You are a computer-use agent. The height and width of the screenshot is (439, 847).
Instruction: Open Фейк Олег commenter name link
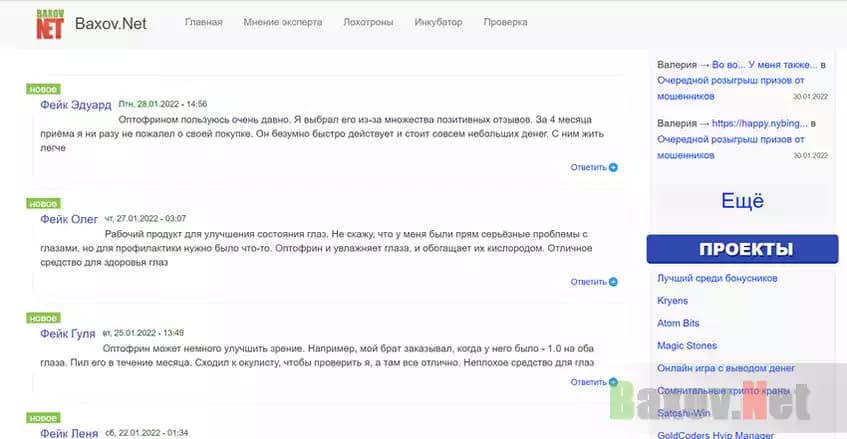[x=69, y=218]
